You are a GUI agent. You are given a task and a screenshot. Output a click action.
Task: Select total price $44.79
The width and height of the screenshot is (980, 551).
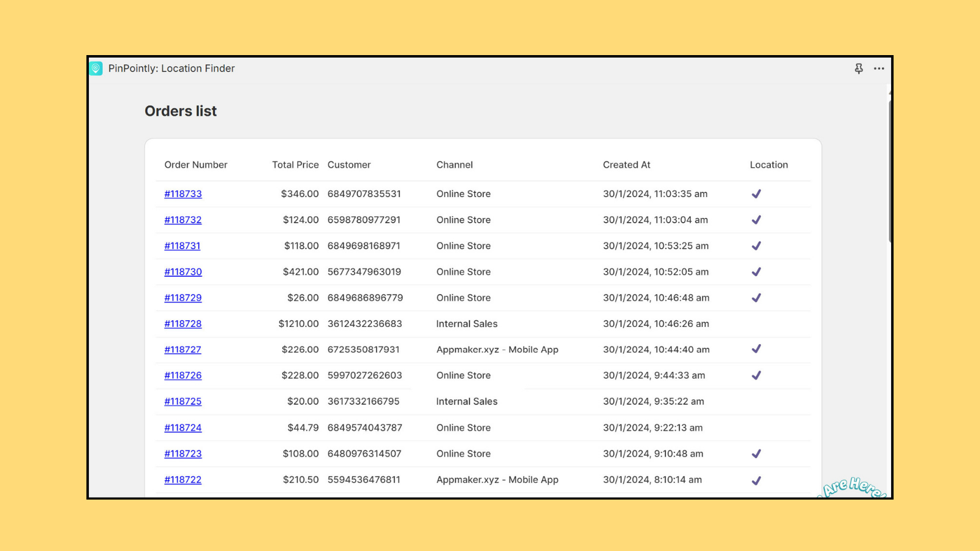click(x=303, y=428)
